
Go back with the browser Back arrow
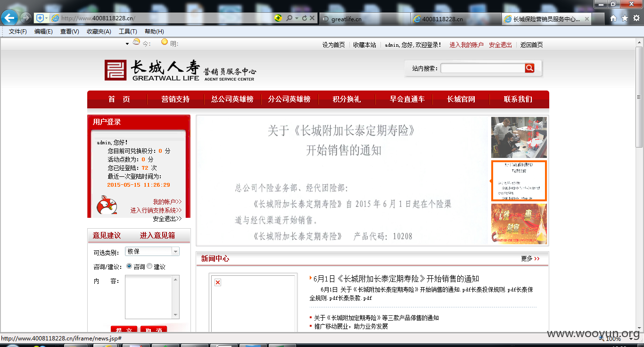point(9,18)
